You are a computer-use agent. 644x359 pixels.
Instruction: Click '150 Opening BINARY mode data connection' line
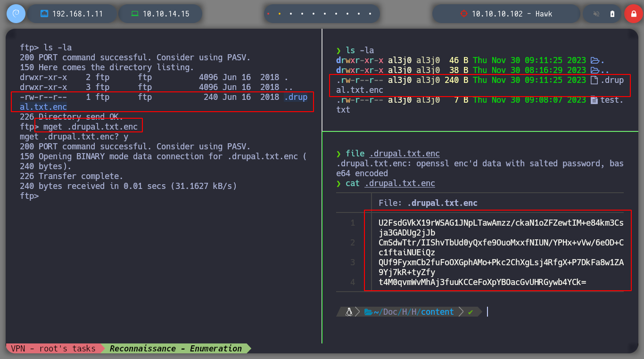pyautogui.click(x=164, y=161)
